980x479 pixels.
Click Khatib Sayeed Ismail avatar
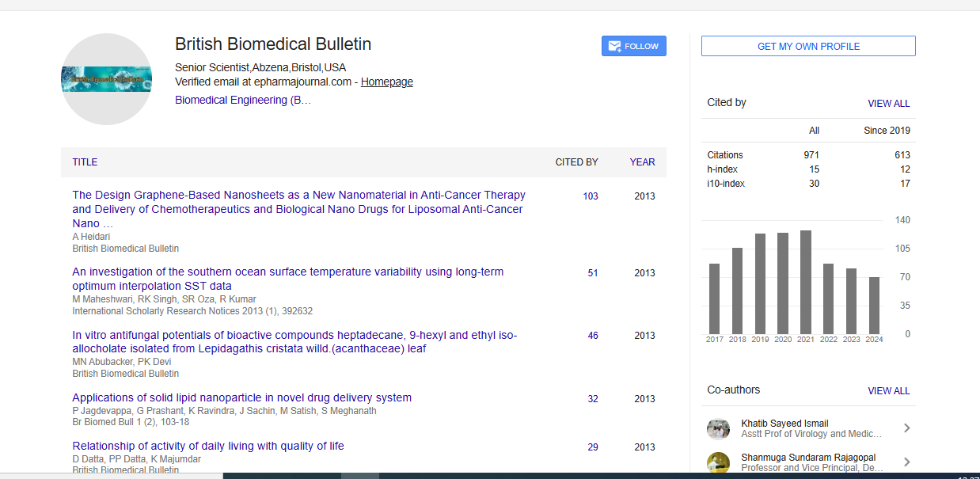point(718,428)
